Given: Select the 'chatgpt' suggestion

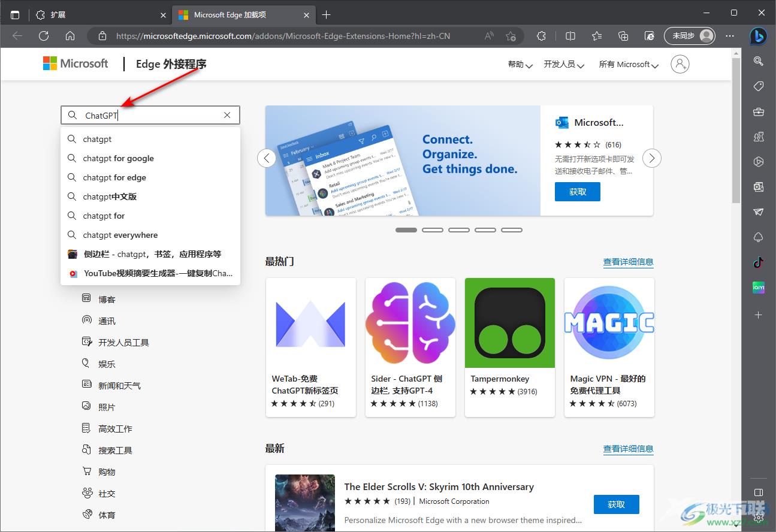Looking at the screenshot, I should [x=150, y=139].
